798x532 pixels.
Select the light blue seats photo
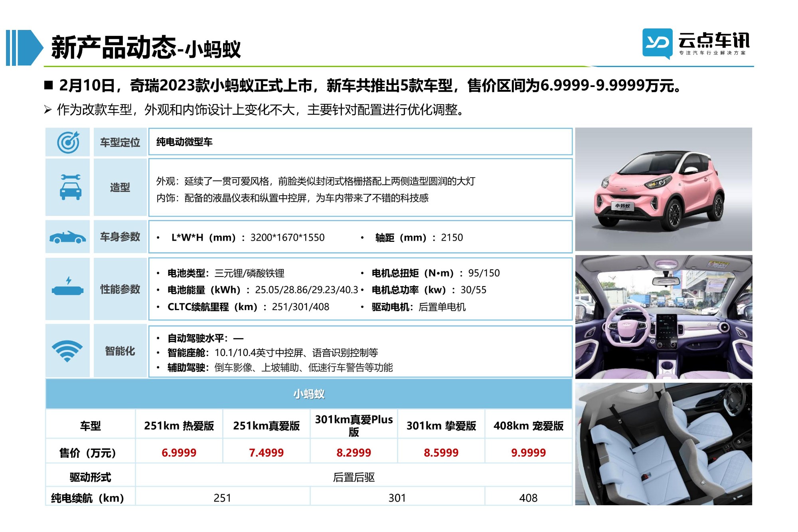(664, 444)
